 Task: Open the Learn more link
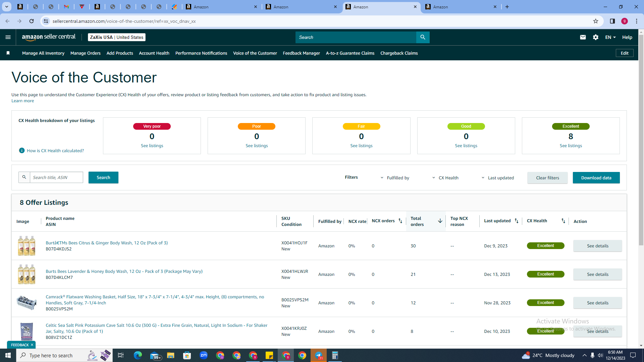(x=22, y=101)
